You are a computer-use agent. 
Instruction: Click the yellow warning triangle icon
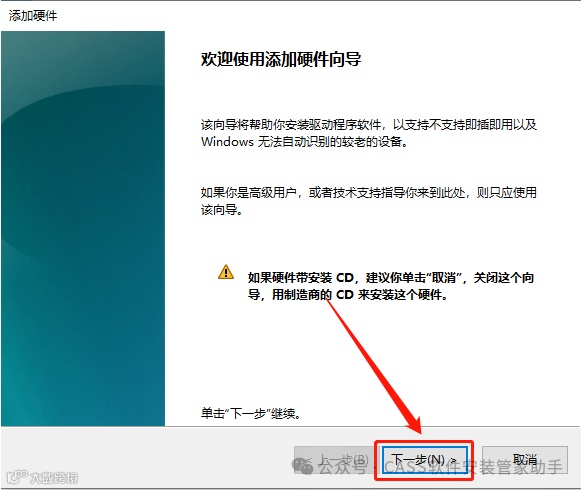tap(226, 272)
